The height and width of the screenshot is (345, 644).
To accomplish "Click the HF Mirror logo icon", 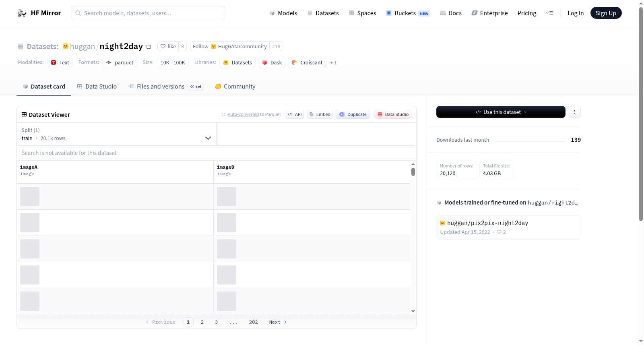I will coord(22,13).
